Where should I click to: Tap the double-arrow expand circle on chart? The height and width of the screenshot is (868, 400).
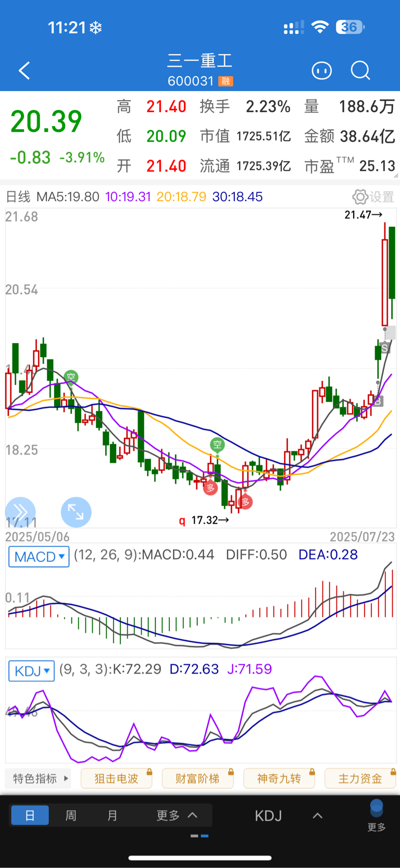(x=20, y=512)
